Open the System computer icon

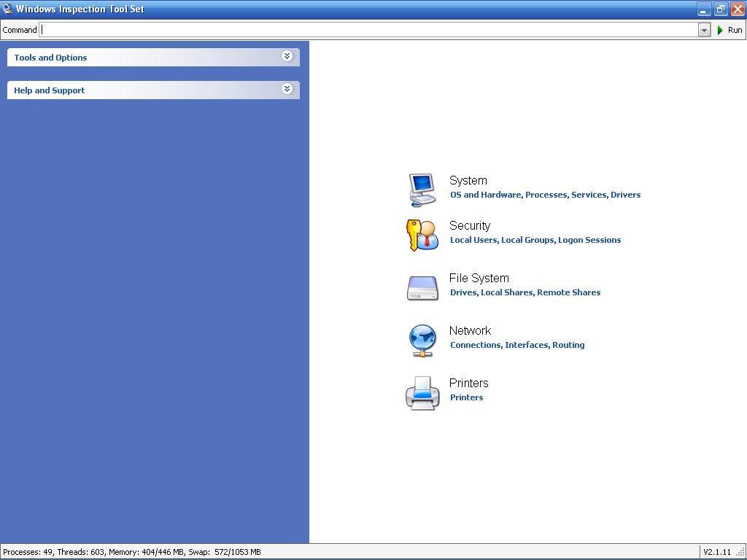[422, 188]
